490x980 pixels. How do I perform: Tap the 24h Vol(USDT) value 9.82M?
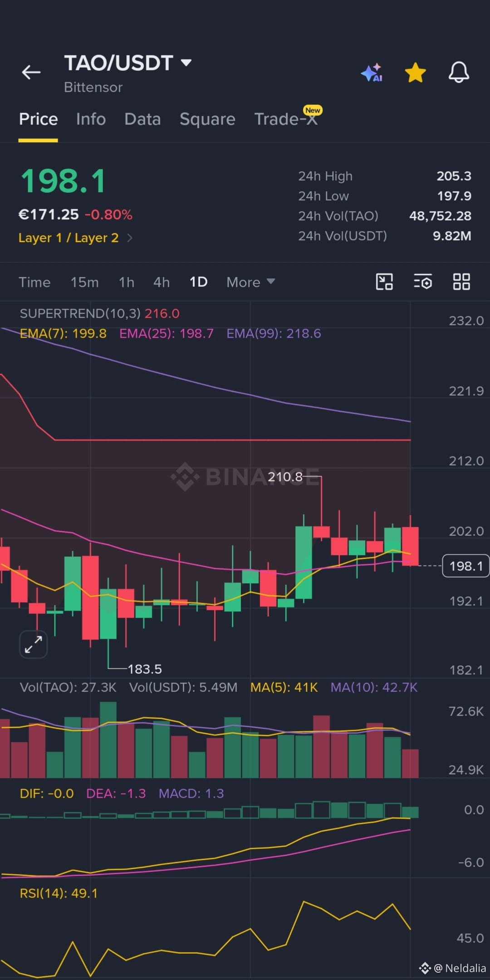pyautogui.click(x=452, y=236)
